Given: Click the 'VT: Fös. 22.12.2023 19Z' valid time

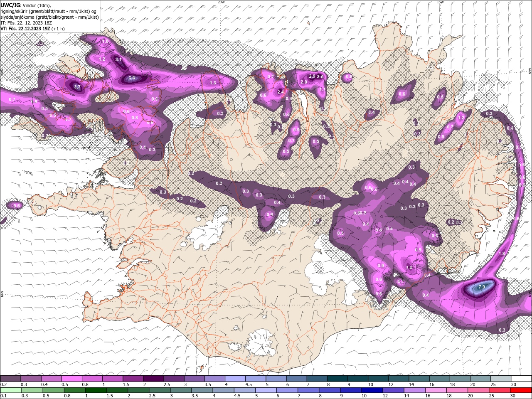Looking at the screenshot, I should (x=25, y=29).
